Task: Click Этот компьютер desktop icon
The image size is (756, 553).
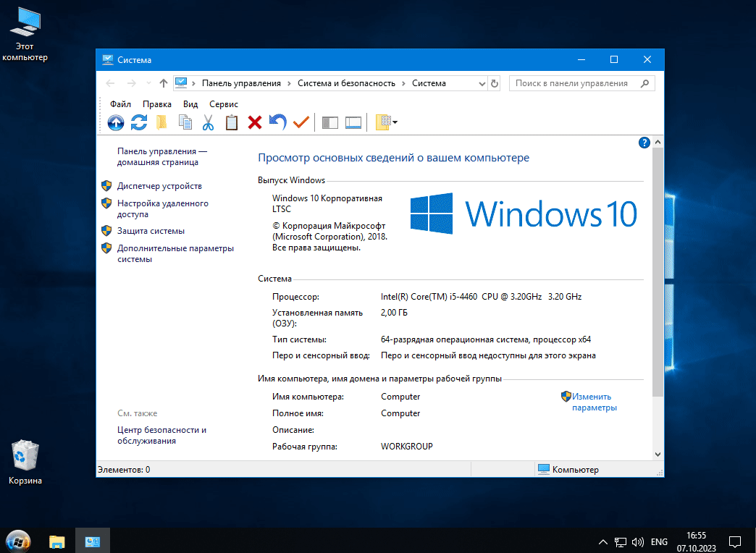Action: (x=25, y=34)
